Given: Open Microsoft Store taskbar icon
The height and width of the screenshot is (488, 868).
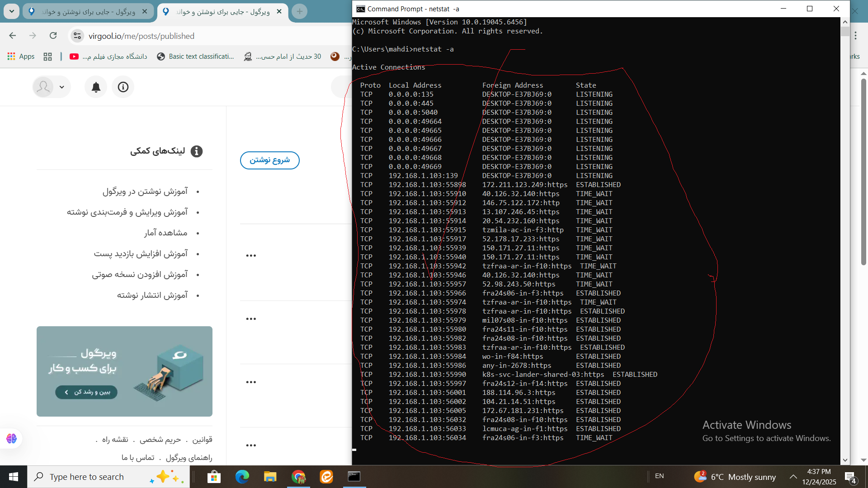Looking at the screenshot, I should (x=214, y=477).
